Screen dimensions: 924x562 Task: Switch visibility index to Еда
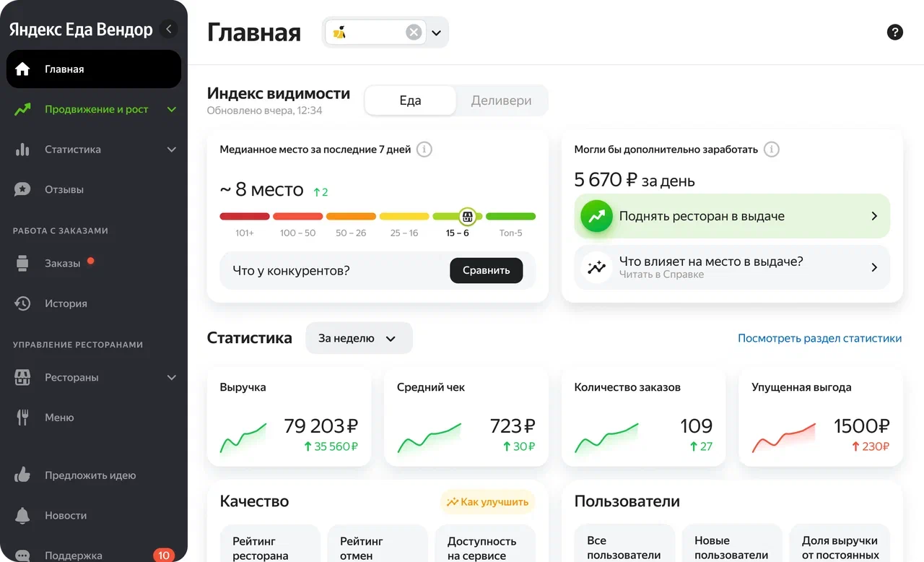tap(410, 100)
